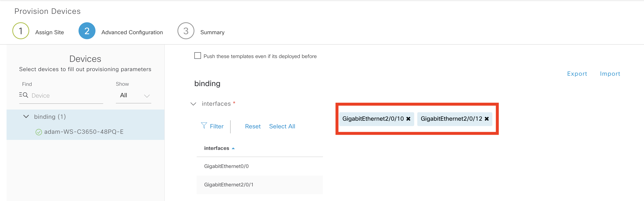
Task: Collapse the interfaces section chevron
Action: [x=193, y=104]
